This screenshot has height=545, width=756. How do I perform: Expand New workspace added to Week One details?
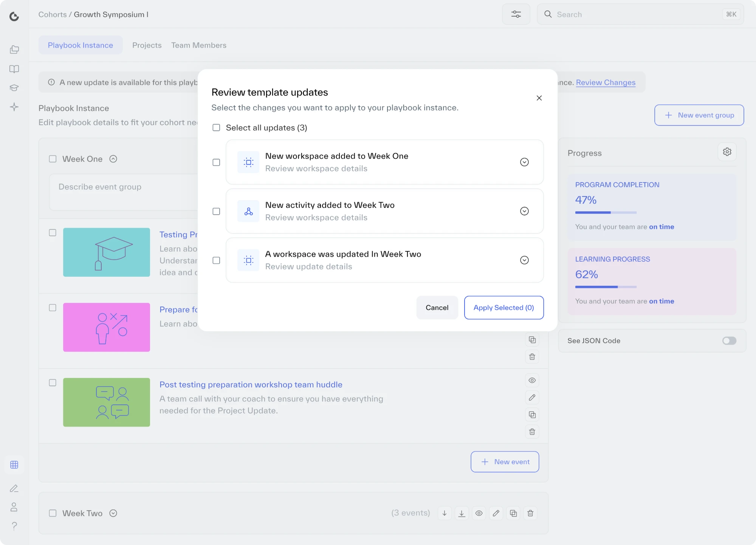click(524, 162)
